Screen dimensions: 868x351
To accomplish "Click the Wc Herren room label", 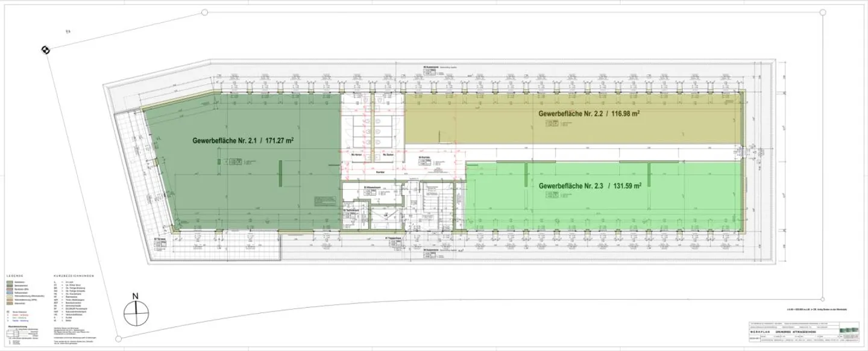I will click(356, 155).
